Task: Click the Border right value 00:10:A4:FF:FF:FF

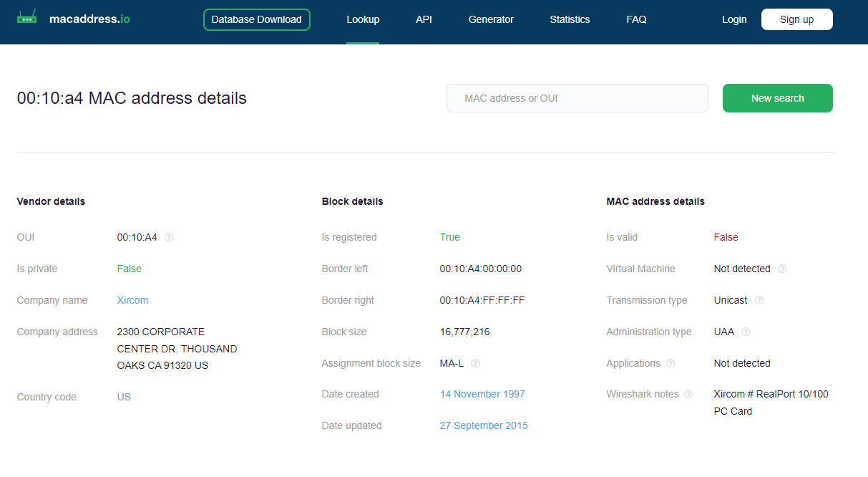Action: 482,300
